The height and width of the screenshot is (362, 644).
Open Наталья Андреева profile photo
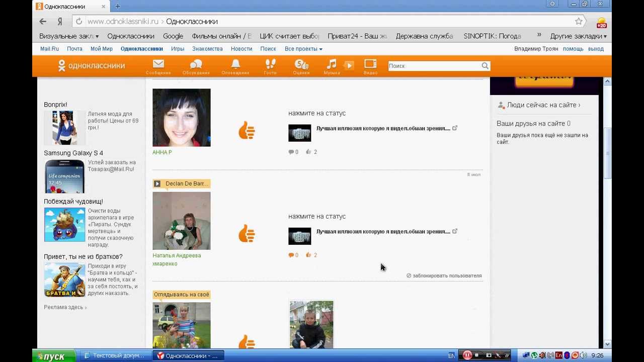(x=182, y=221)
